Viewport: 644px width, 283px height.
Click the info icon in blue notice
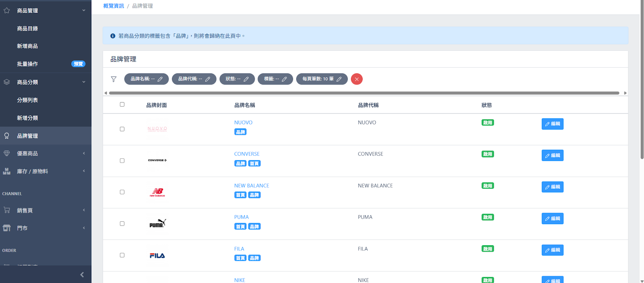coord(113,36)
